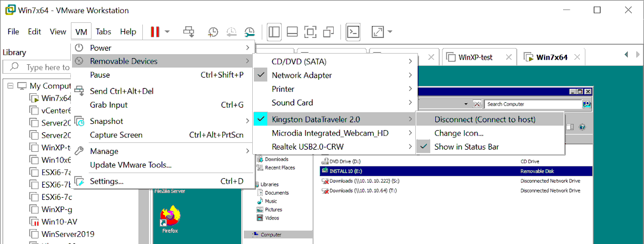Select Pause in the VM menu
This screenshot has height=244, width=644.
point(163,75)
